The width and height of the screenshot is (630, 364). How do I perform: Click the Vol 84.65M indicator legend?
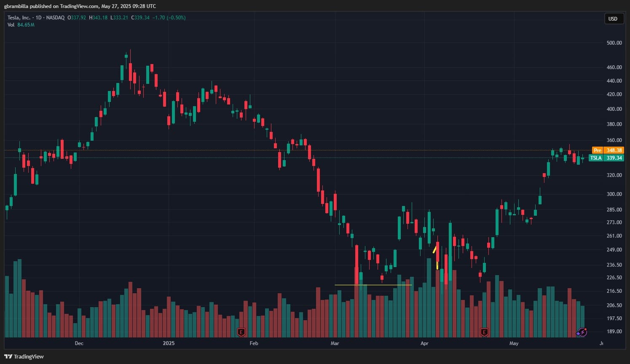[x=21, y=25]
